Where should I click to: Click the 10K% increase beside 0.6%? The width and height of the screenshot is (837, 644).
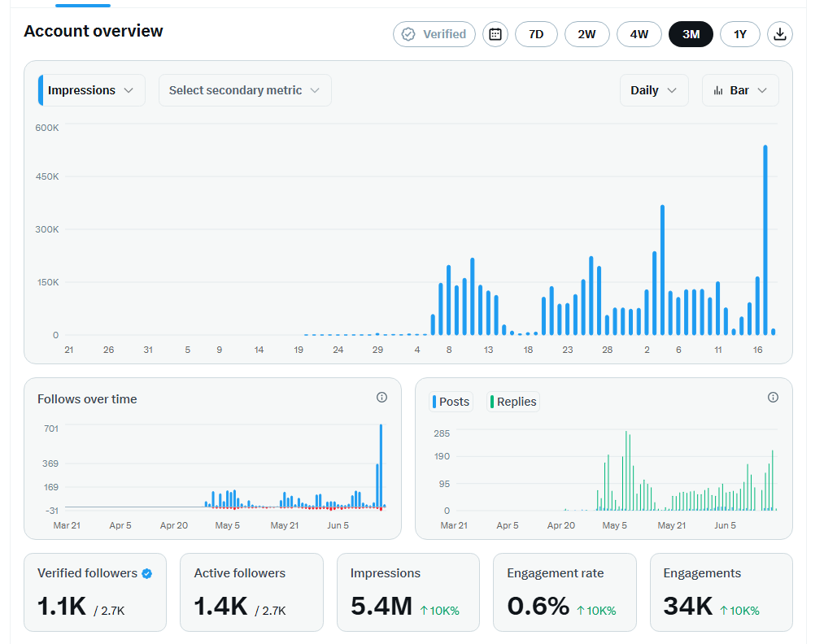pyautogui.click(x=596, y=611)
